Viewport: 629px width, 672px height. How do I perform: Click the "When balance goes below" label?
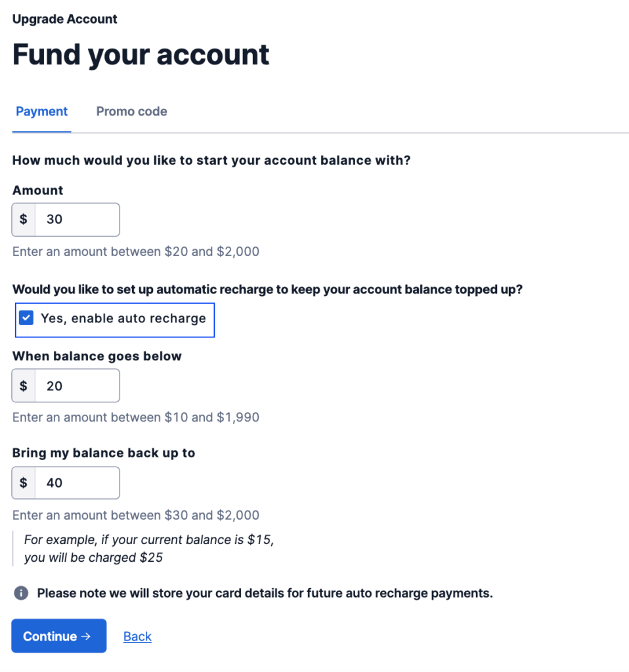pyautogui.click(x=97, y=356)
